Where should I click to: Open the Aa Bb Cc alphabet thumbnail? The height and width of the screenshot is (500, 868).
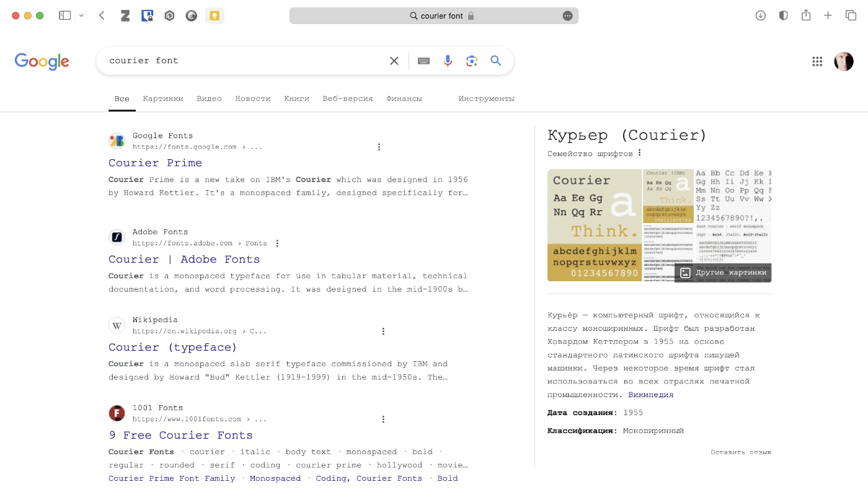pos(733,196)
